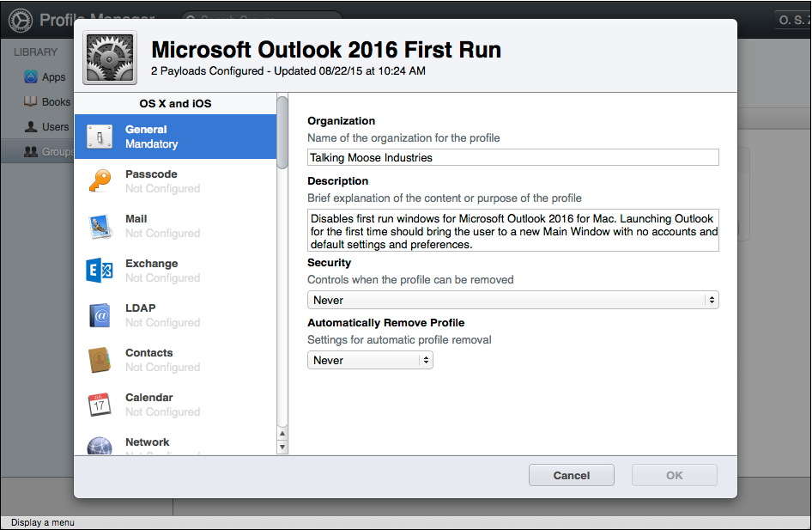
Task: Open the Automatically Remove Profile dropdown
Action: (x=370, y=360)
